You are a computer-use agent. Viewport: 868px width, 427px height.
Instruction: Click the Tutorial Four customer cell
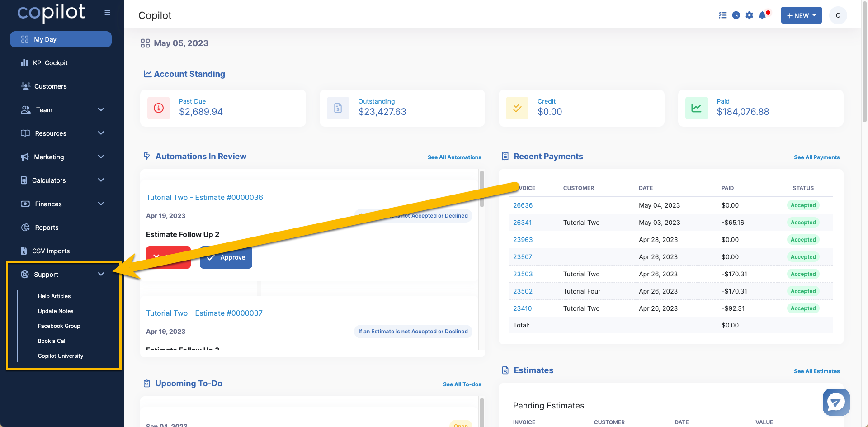pyautogui.click(x=582, y=291)
